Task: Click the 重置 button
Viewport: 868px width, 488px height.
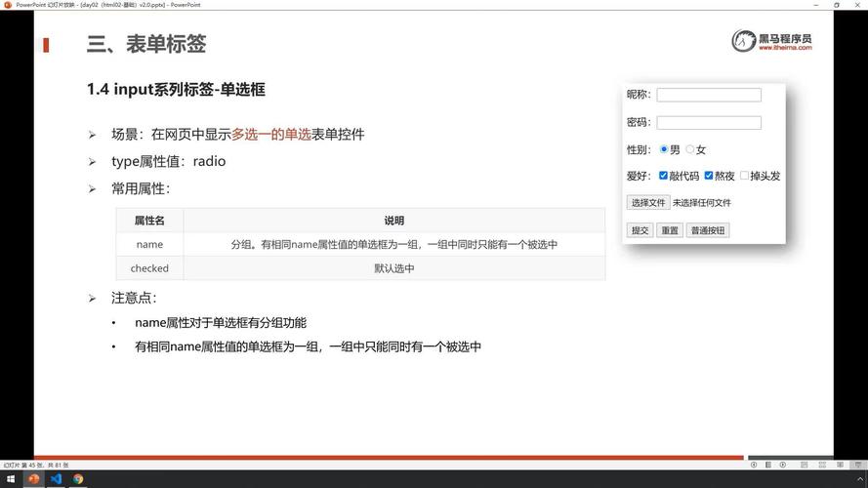Action: click(x=670, y=230)
